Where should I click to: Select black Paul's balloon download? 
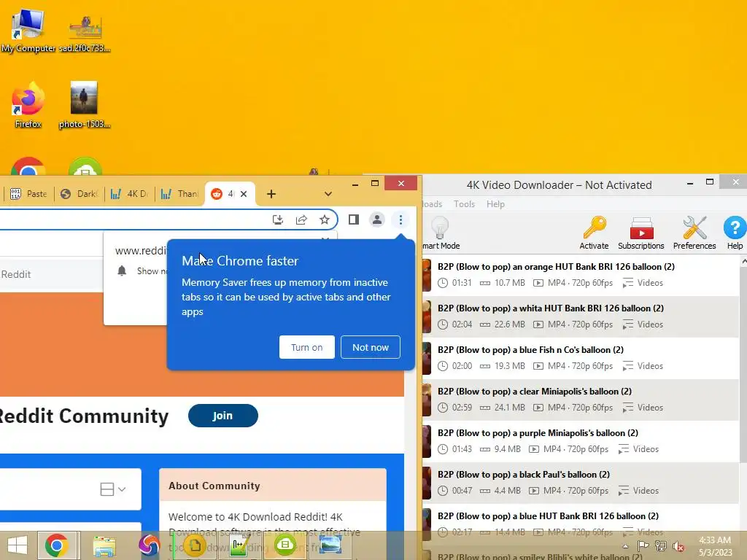coord(580,483)
